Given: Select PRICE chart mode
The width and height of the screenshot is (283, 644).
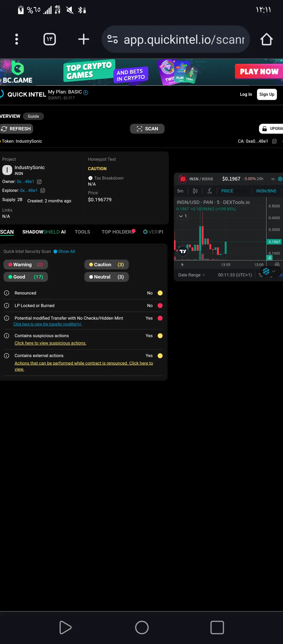Looking at the screenshot, I should (227, 191).
